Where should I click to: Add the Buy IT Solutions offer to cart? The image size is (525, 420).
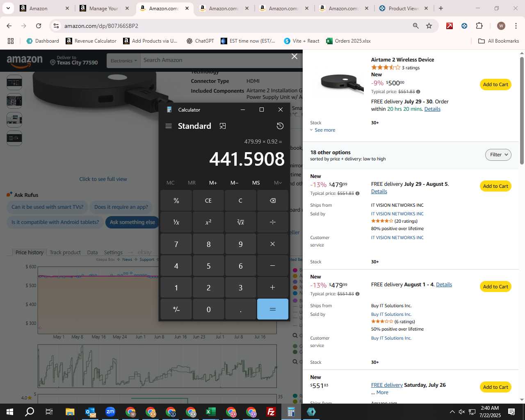(x=495, y=287)
